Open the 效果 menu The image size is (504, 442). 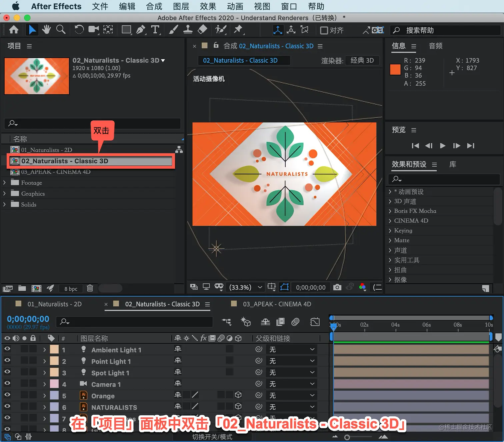[208, 6]
